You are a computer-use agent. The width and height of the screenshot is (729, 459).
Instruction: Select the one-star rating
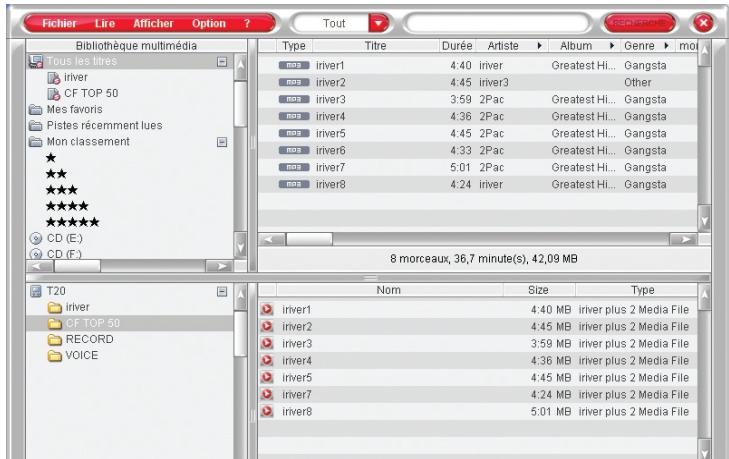coord(51,158)
